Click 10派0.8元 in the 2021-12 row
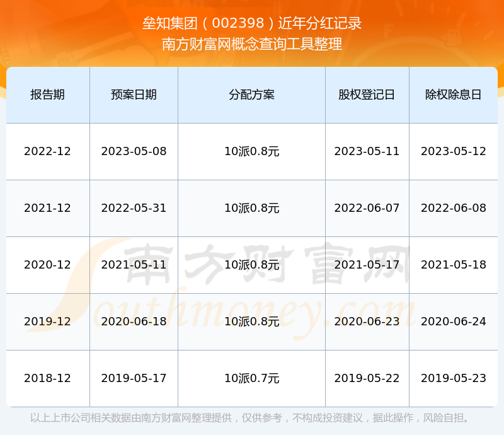 [x=251, y=208]
